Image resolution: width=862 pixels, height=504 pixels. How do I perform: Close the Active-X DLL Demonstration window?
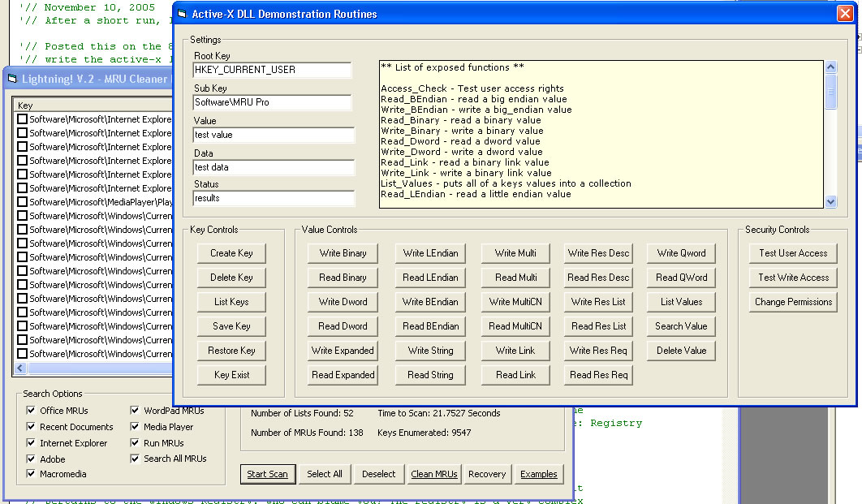844,14
